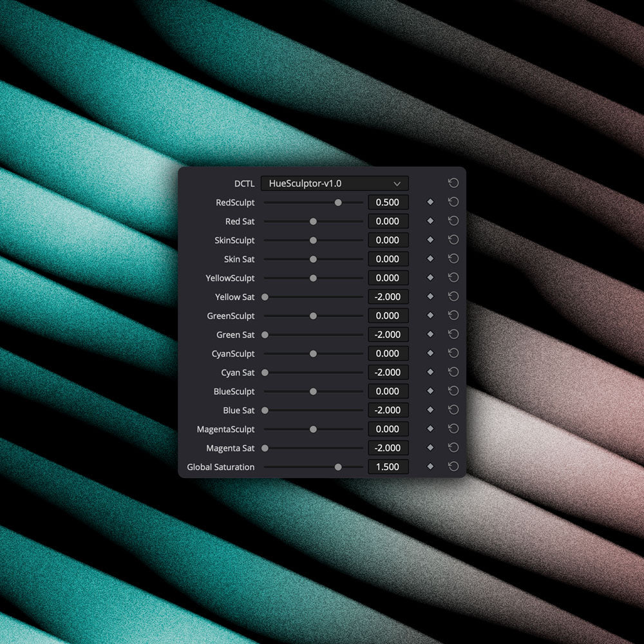Add keyframe for SkinSculpt

[430, 240]
